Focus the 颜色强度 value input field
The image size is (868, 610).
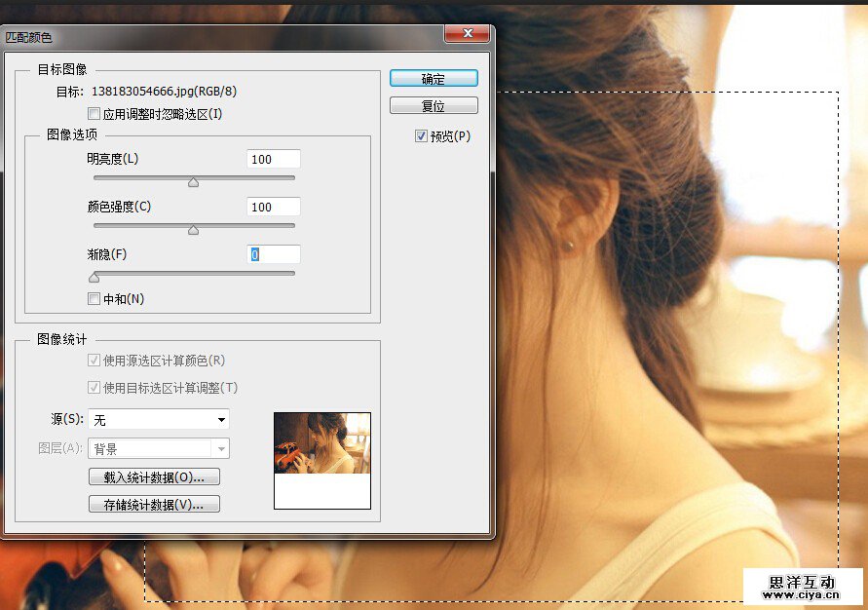(273, 207)
